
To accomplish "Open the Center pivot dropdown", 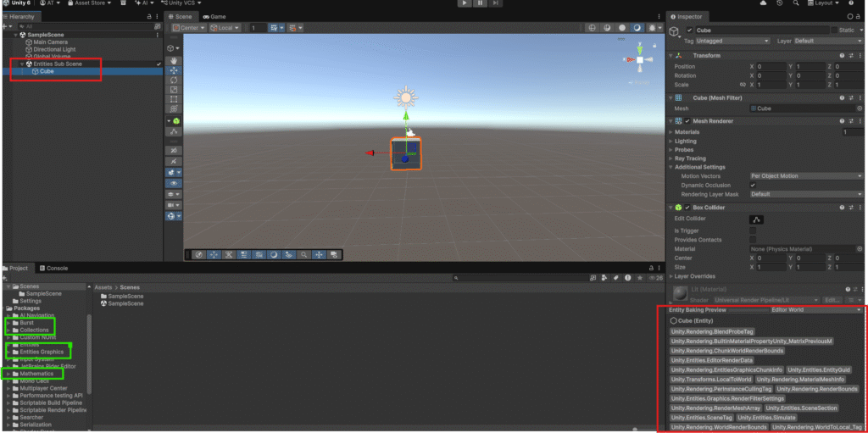I will pos(189,28).
